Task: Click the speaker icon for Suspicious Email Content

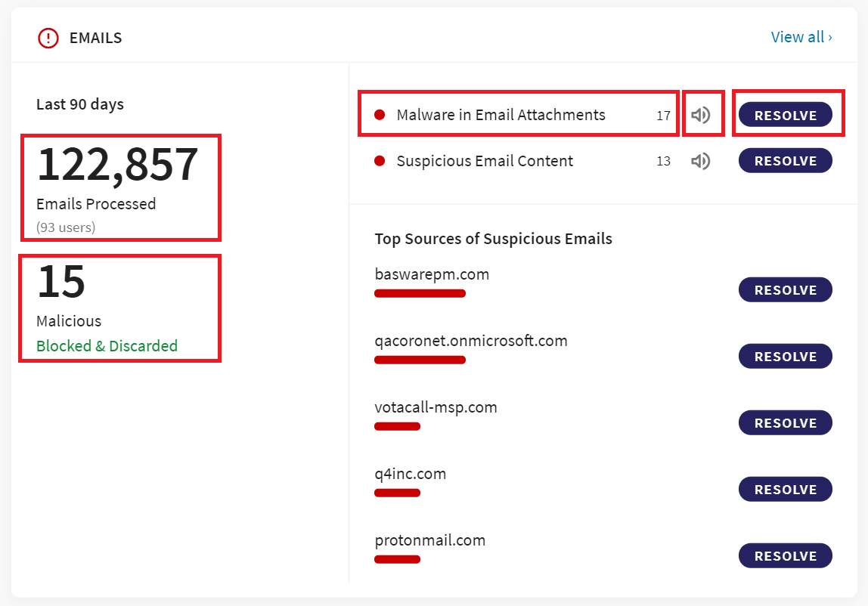Action: tap(701, 161)
